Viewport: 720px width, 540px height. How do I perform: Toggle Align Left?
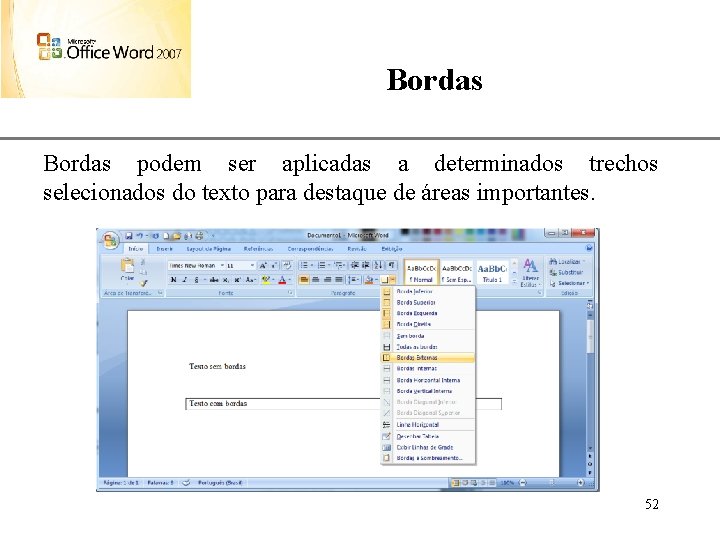point(304,280)
